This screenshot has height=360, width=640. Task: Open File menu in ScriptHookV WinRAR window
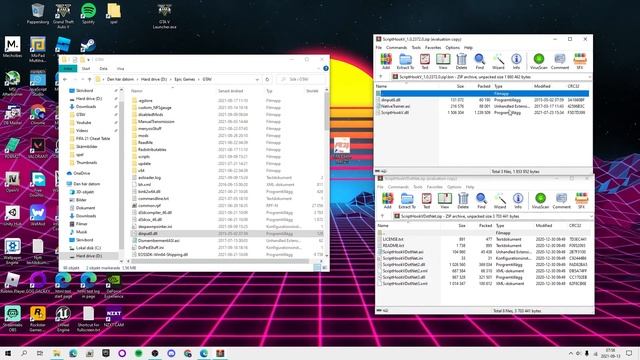point(379,48)
